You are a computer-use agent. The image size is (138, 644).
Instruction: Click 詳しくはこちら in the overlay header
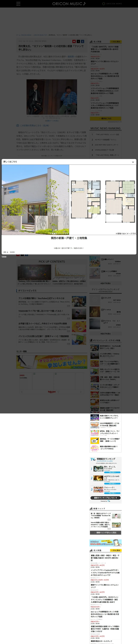pos(10,162)
